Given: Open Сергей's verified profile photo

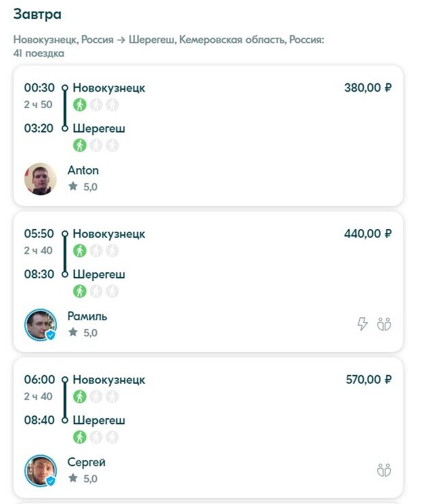Looking at the screenshot, I should click(x=40, y=471).
